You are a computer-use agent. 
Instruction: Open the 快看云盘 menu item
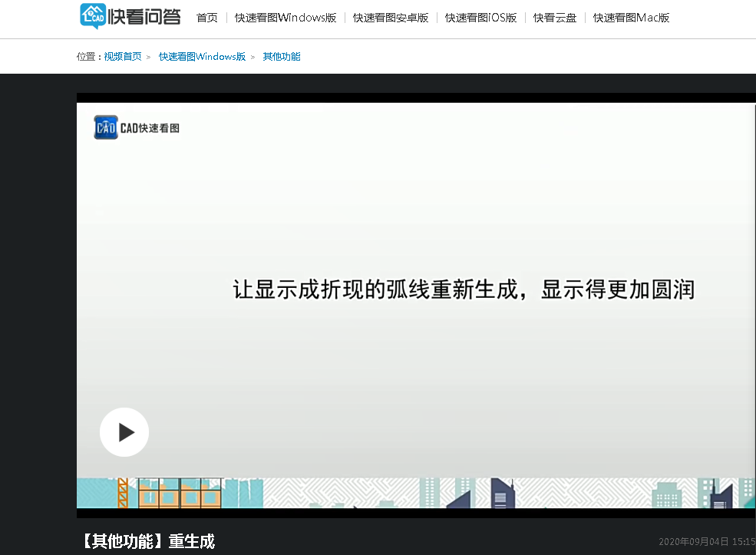pos(555,18)
